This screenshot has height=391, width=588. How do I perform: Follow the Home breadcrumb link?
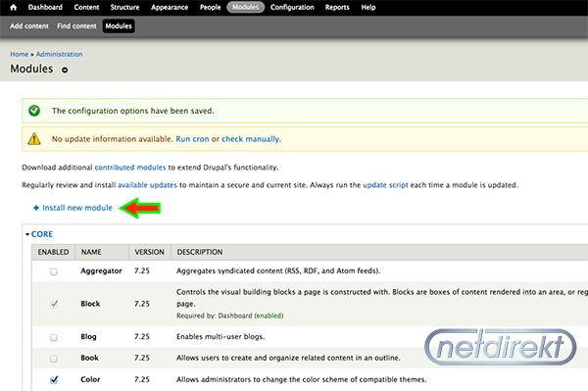(20, 54)
